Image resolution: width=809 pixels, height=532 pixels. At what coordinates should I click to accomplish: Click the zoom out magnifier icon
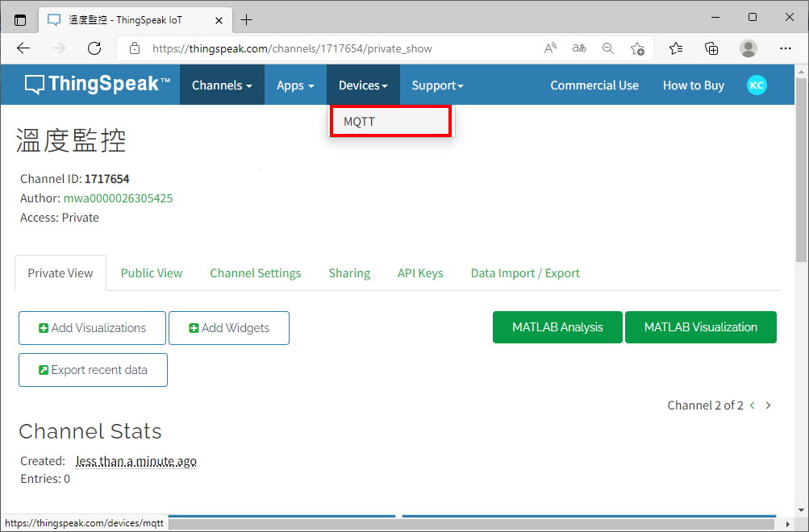coord(608,48)
